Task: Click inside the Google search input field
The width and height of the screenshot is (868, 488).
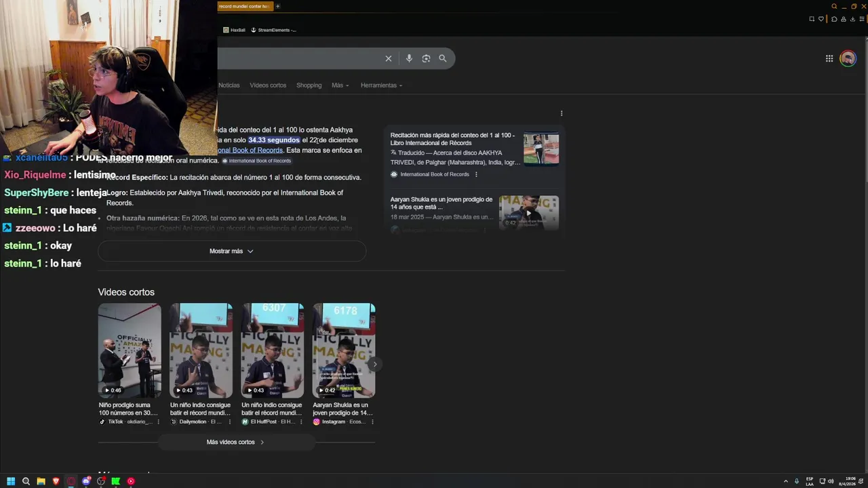Action: coord(298,58)
